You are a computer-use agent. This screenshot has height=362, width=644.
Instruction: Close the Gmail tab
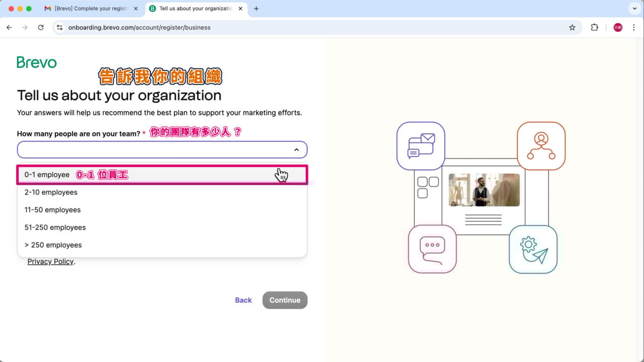point(135,9)
